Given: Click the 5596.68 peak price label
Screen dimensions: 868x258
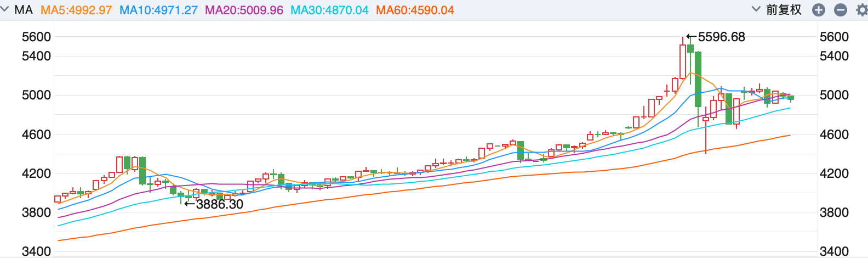Looking at the screenshot, I should pos(722,37).
